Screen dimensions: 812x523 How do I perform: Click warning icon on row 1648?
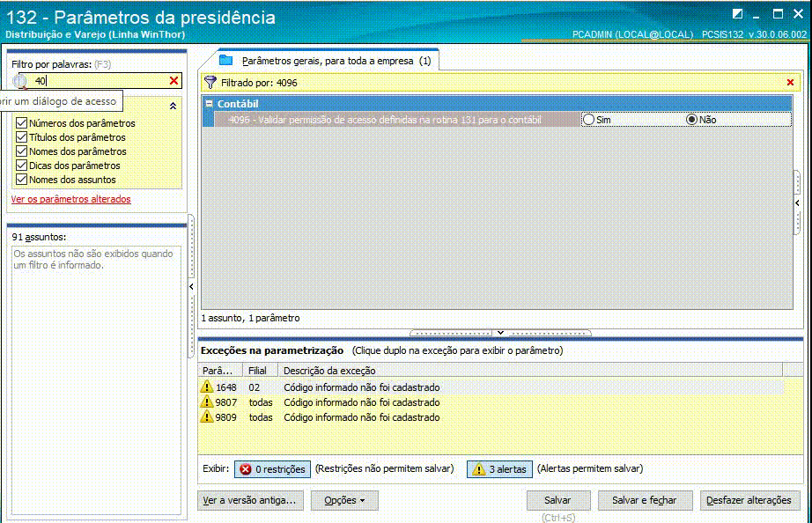click(x=207, y=387)
